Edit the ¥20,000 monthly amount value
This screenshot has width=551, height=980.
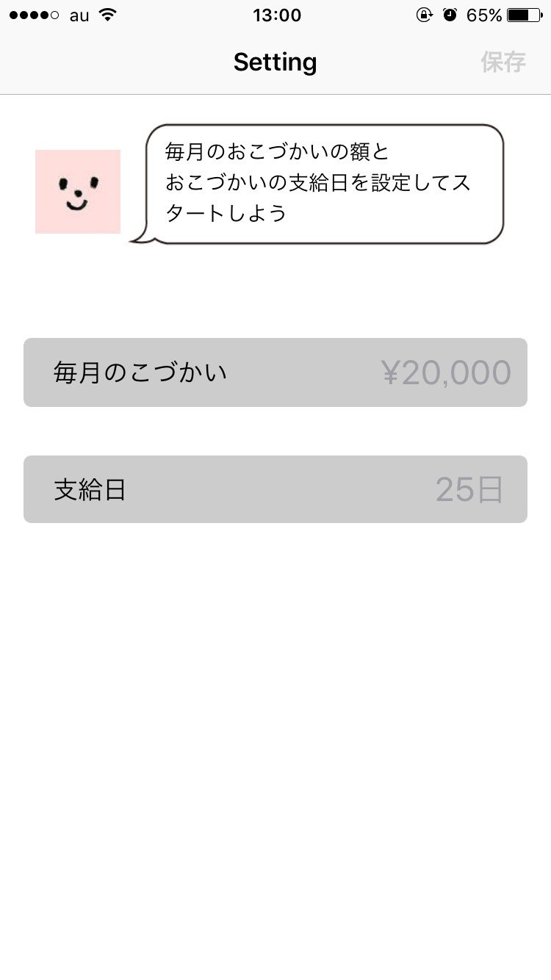446,373
